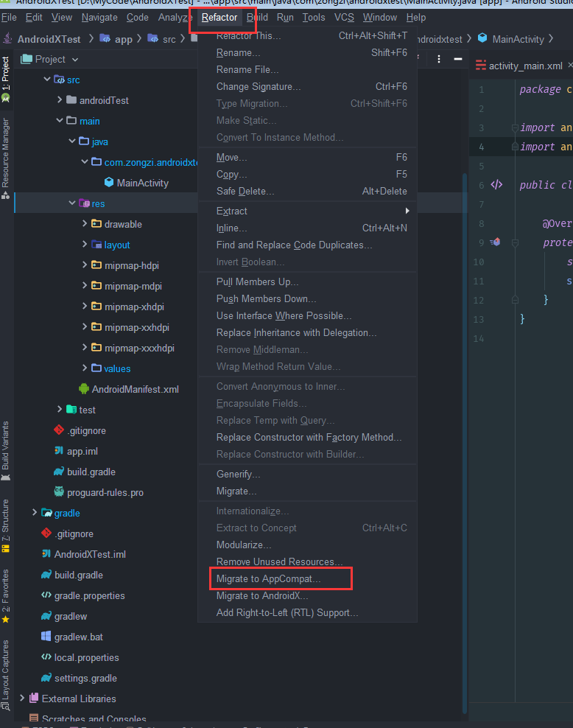This screenshot has width=573, height=728.
Task: Open the Refactor menu
Action: point(219,18)
